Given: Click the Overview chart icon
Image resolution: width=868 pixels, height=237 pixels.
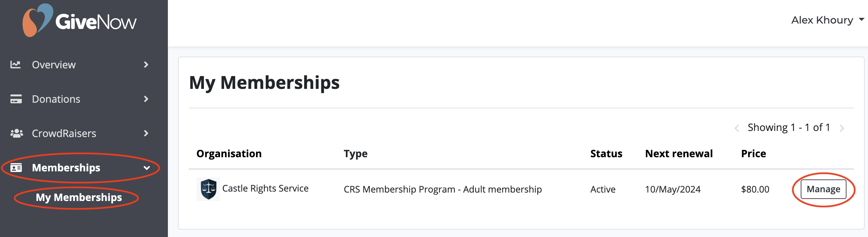Looking at the screenshot, I should (15, 64).
